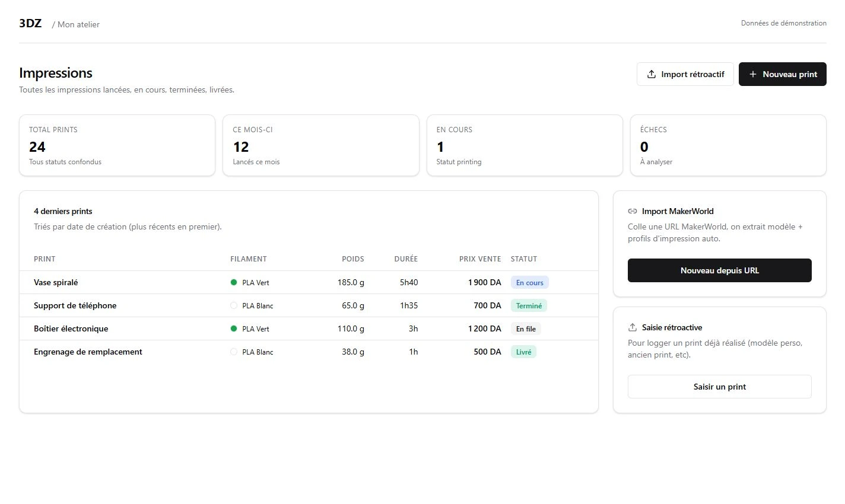Click the white PLA Blanc dot for Support de téléphone

tap(234, 305)
